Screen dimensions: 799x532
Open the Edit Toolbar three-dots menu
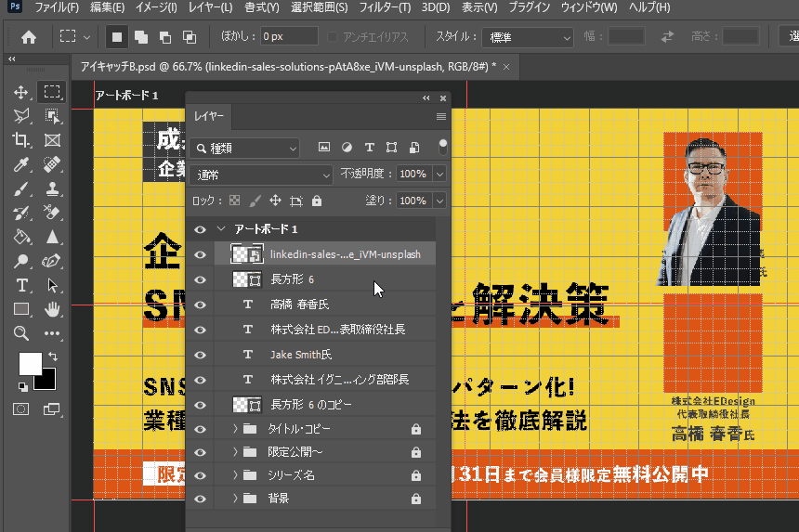[51, 333]
